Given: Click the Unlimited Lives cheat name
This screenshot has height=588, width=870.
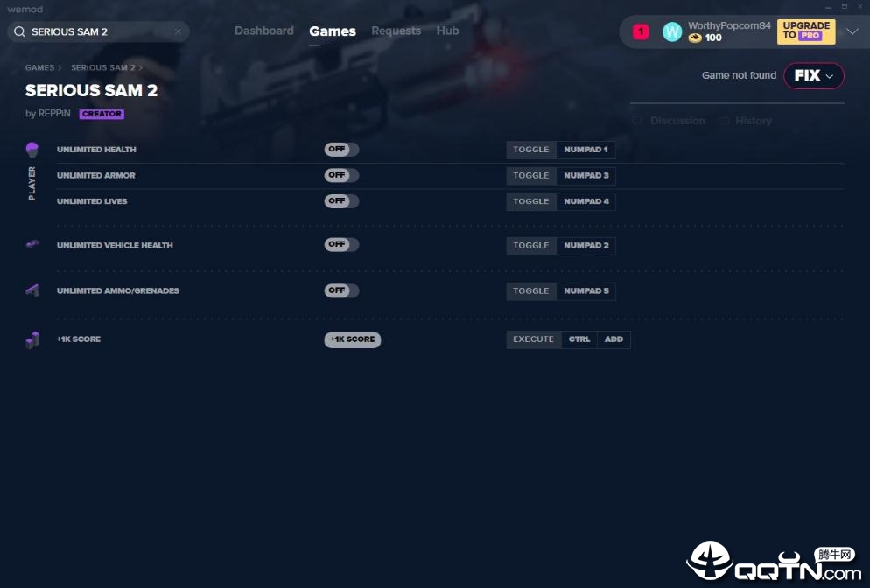Looking at the screenshot, I should 92,201.
